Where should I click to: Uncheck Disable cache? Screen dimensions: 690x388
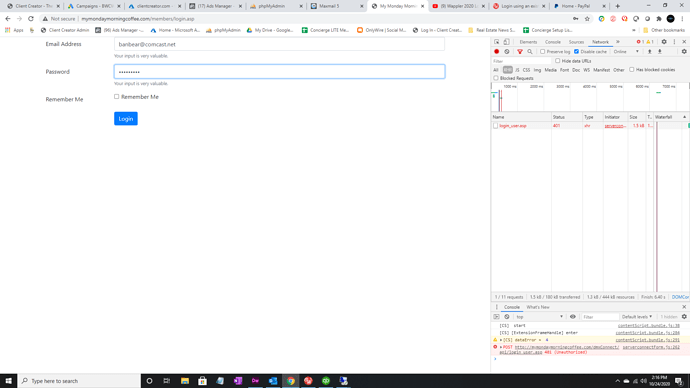point(576,51)
